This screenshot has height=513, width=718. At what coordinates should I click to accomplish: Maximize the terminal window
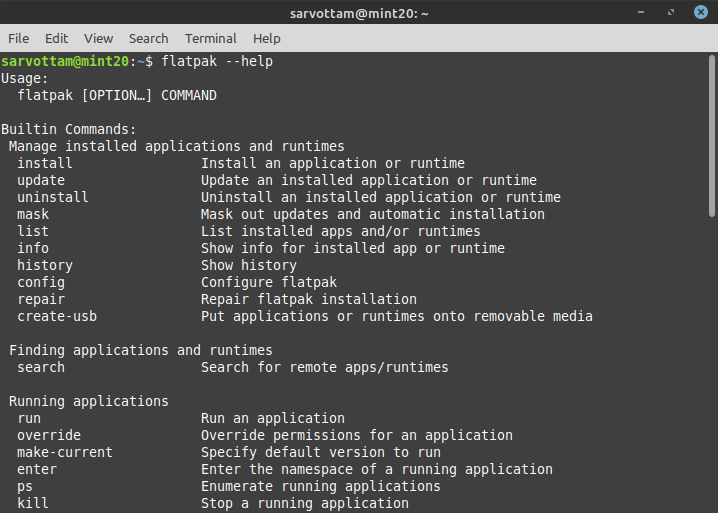671,13
